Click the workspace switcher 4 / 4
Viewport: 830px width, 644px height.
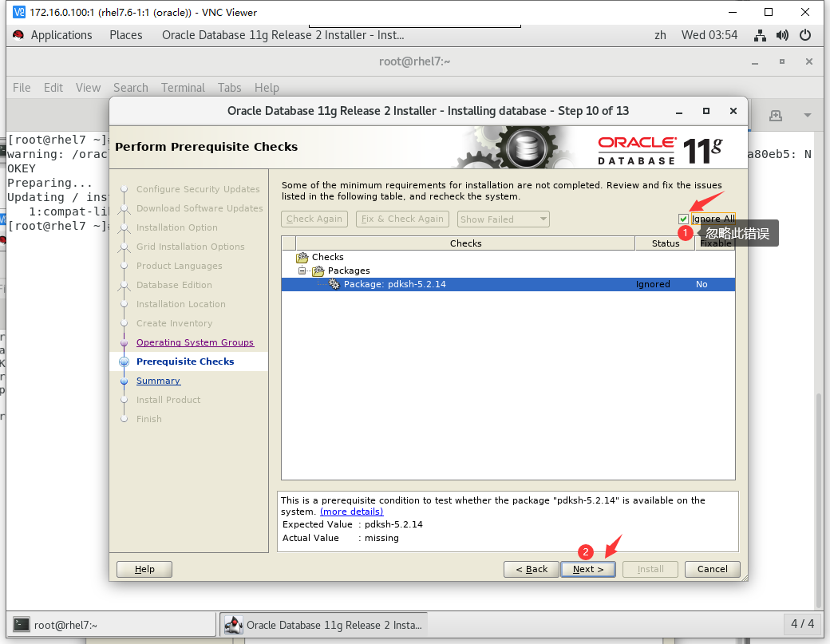click(802, 624)
